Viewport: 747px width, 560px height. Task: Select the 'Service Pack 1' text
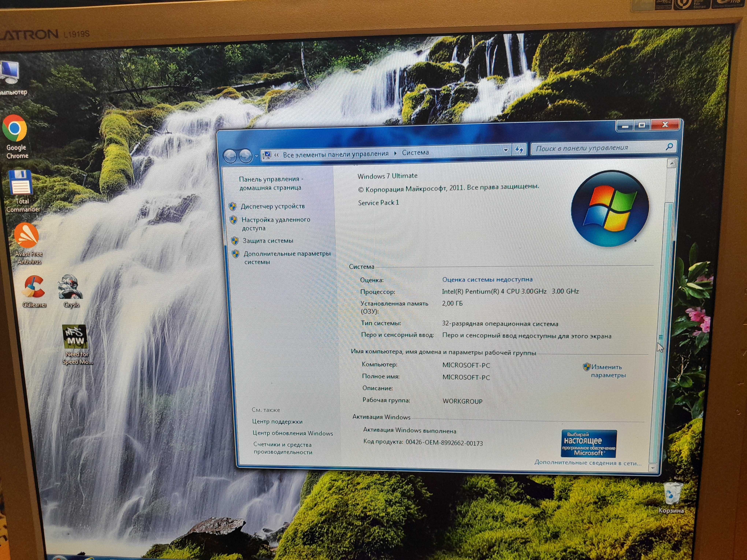378,203
